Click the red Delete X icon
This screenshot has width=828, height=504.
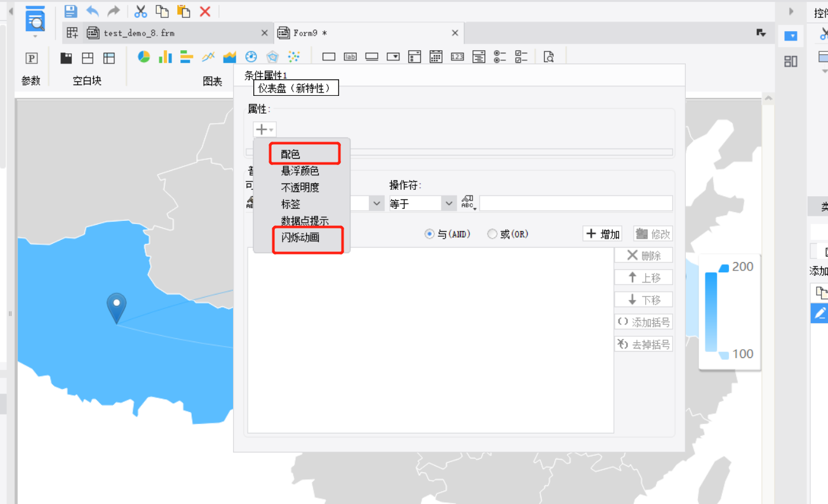point(205,11)
